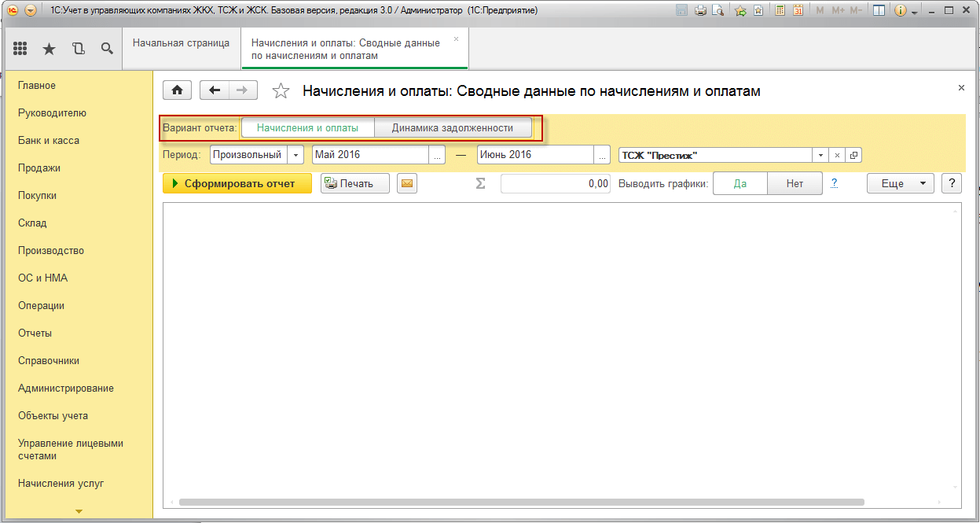Click Сформировать отчет button

(x=237, y=183)
